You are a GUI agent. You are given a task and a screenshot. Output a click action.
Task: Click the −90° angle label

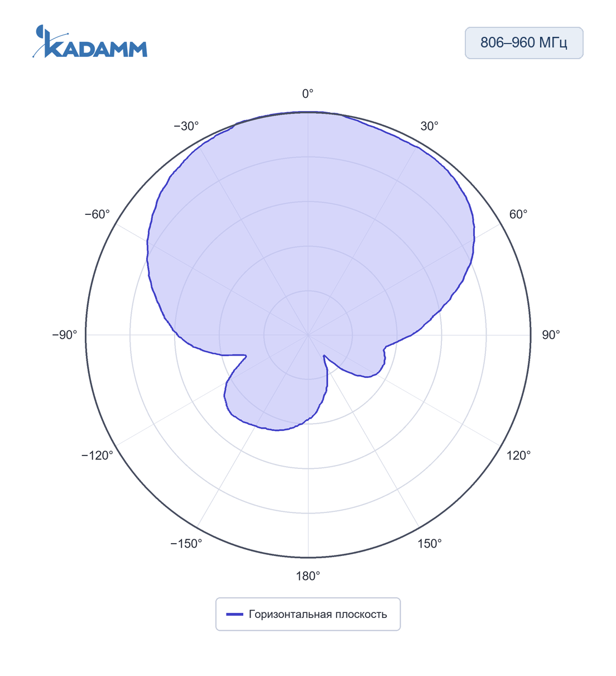pyautogui.click(x=65, y=335)
